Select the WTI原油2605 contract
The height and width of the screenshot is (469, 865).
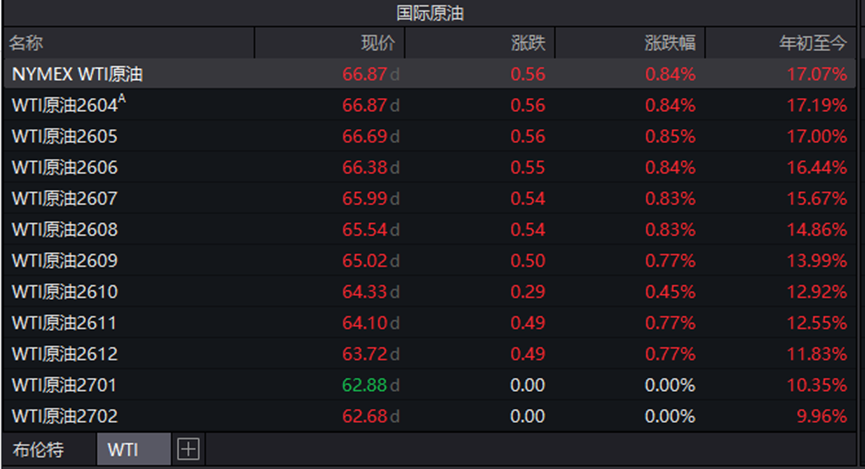65,136
